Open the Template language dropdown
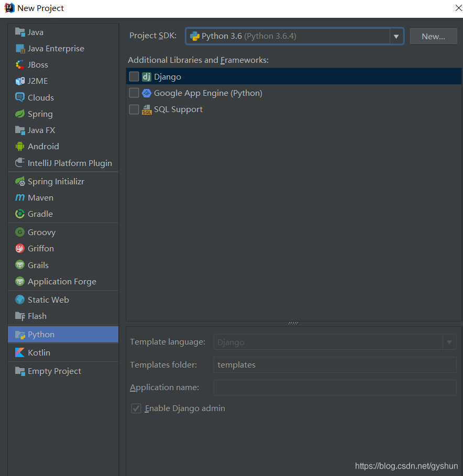The height and width of the screenshot is (476, 463). 449,341
